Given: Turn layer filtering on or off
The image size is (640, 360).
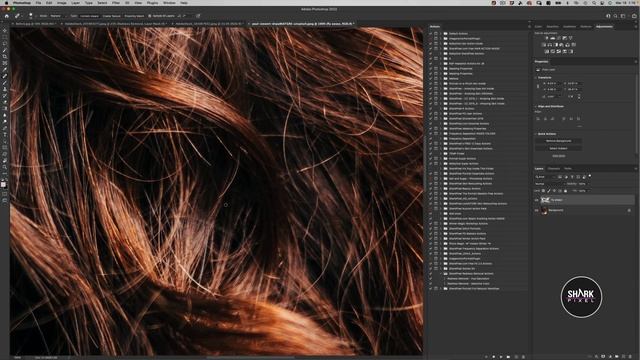Looking at the screenshot, I should pos(590,176).
